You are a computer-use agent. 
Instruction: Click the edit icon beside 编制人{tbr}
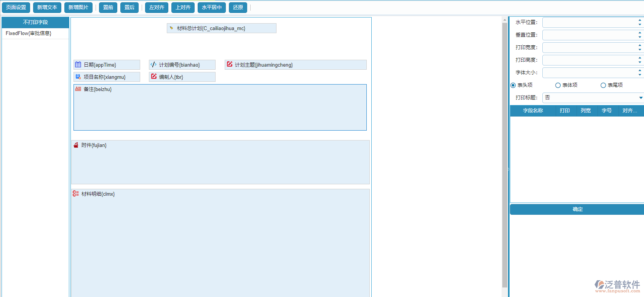point(154,77)
